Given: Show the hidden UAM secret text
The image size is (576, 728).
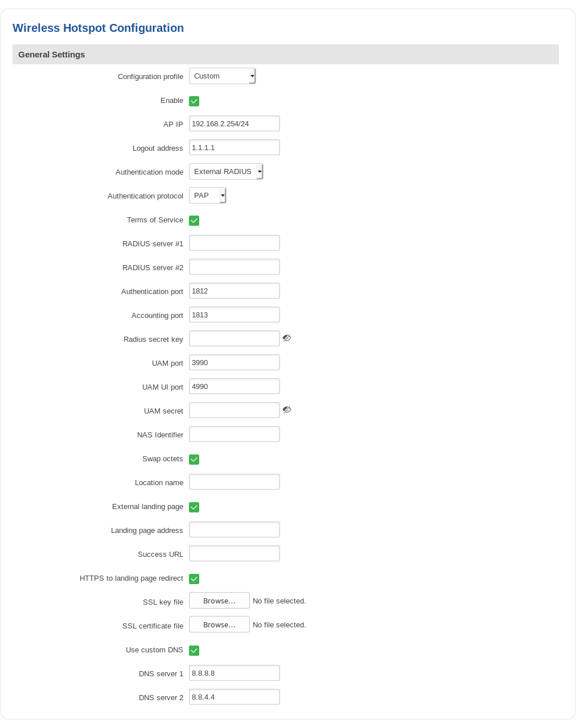Looking at the screenshot, I should pyautogui.click(x=287, y=409).
